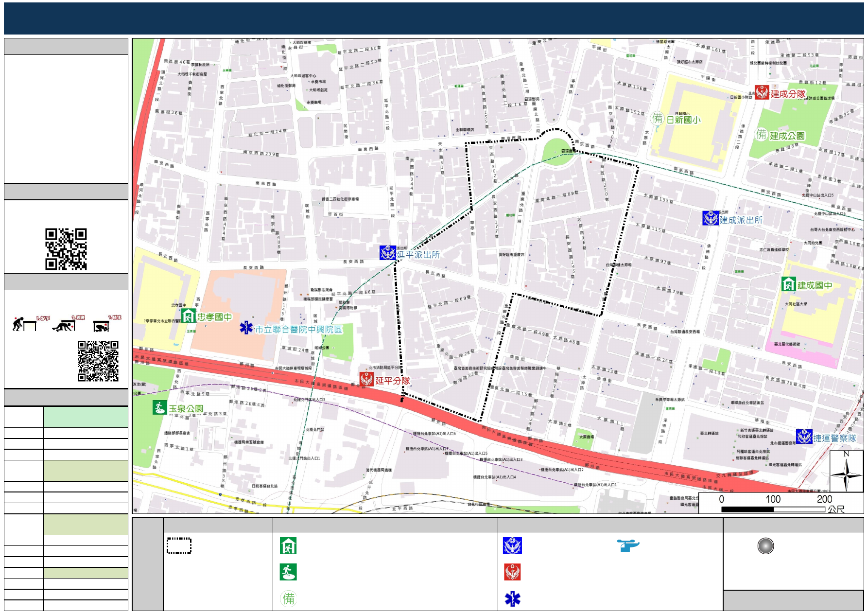This screenshot has width=868, height=614.
Task: Click the dashed boundary symbol in the legend
Action: coord(179,545)
